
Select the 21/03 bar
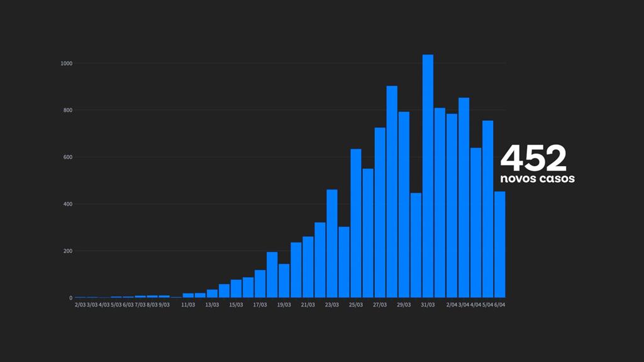pyautogui.click(x=308, y=268)
